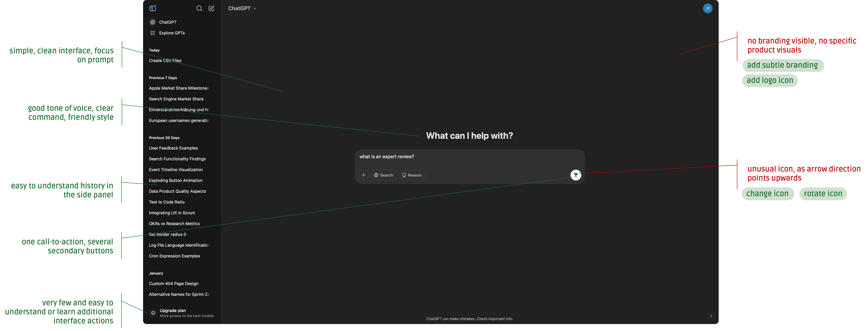The width and height of the screenshot is (868, 331).
Task: Collapse the sidebar panel icon
Action: 152,8
